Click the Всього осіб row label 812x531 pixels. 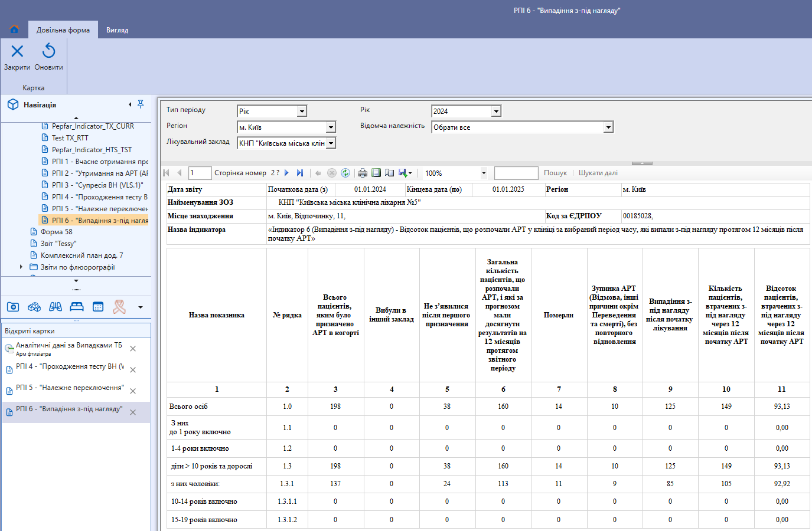[x=188, y=407]
